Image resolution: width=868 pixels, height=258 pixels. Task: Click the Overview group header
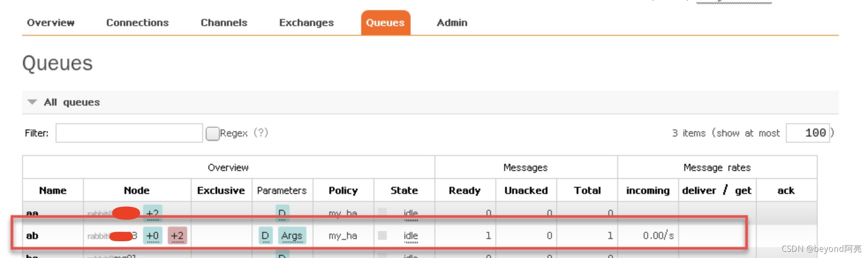(228, 167)
